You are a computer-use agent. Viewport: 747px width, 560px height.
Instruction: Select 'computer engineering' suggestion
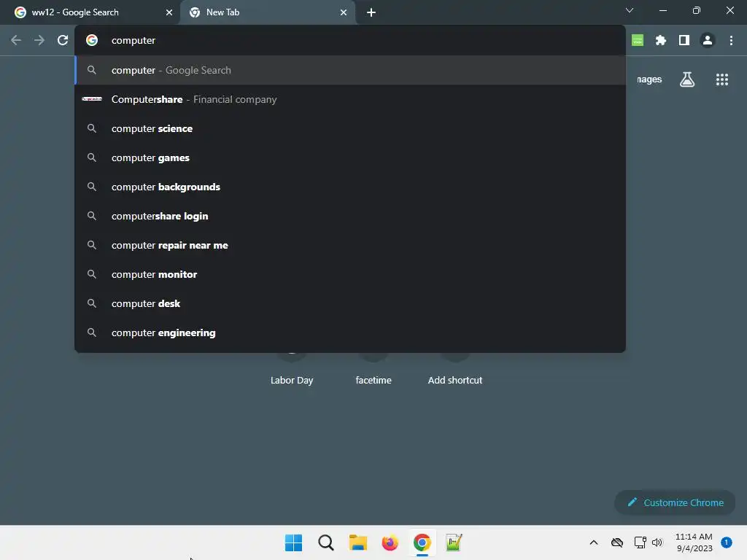(350, 332)
